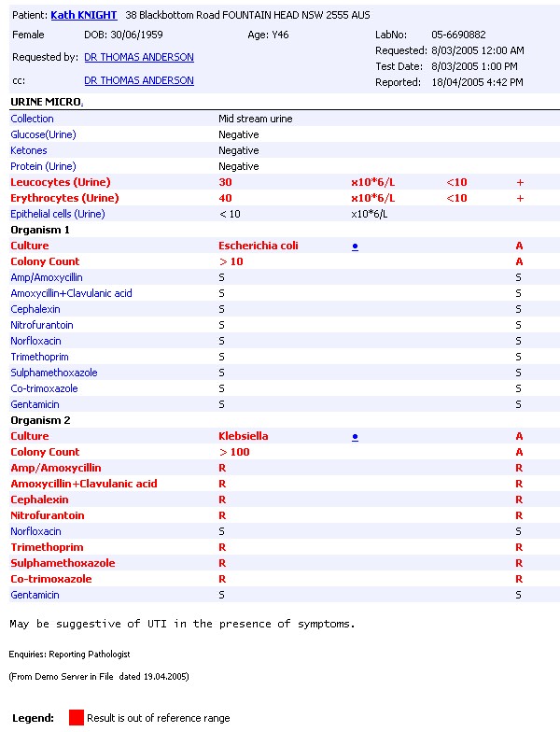The height and width of the screenshot is (732, 560).
Task: Click the URINE MICRO section heading
Action: tap(47, 101)
